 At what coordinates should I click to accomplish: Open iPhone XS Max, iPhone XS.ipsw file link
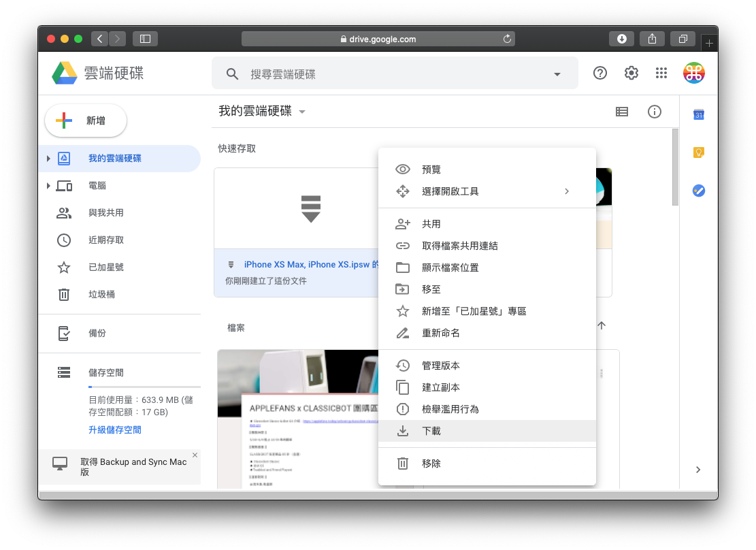click(x=311, y=264)
